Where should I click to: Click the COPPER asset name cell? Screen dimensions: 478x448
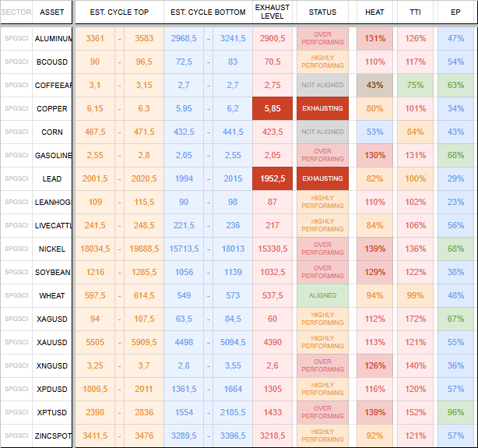click(x=52, y=108)
